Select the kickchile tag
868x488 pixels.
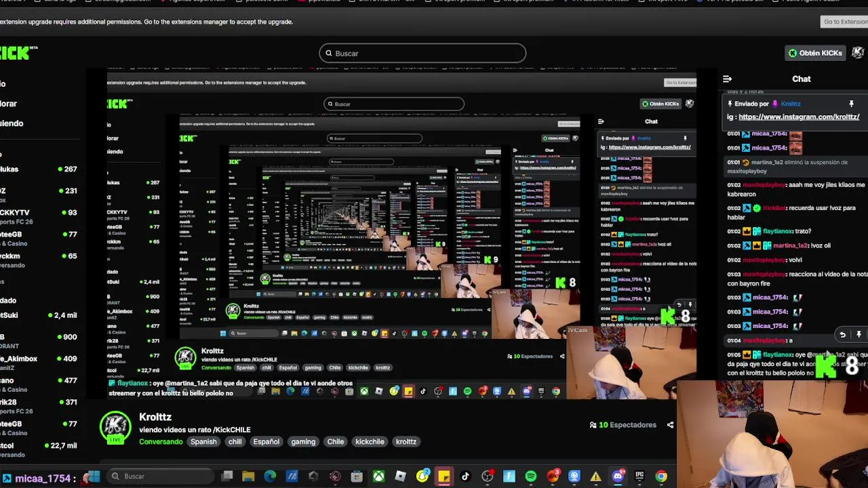tap(370, 441)
